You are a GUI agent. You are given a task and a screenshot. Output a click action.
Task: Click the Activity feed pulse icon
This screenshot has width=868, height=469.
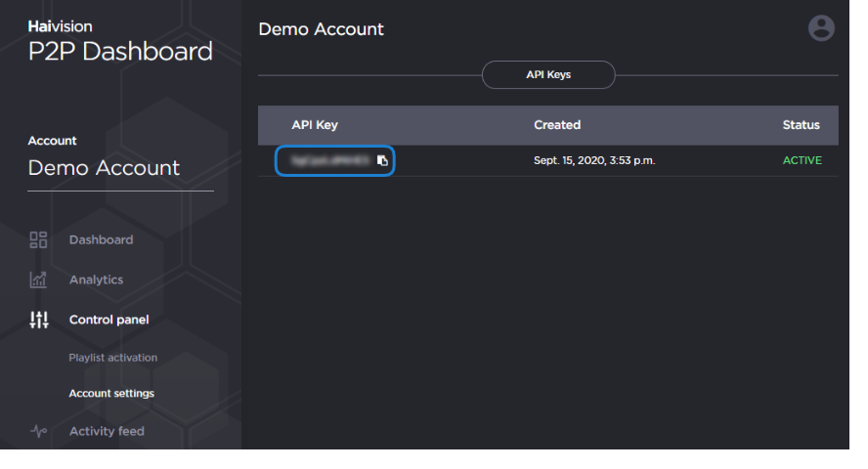click(38, 431)
